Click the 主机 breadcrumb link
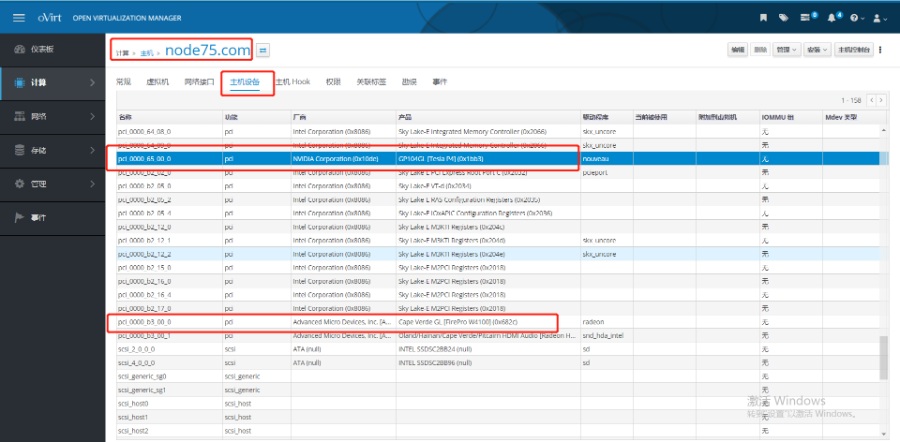Screen dimensions: 900x442 [147, 53]
